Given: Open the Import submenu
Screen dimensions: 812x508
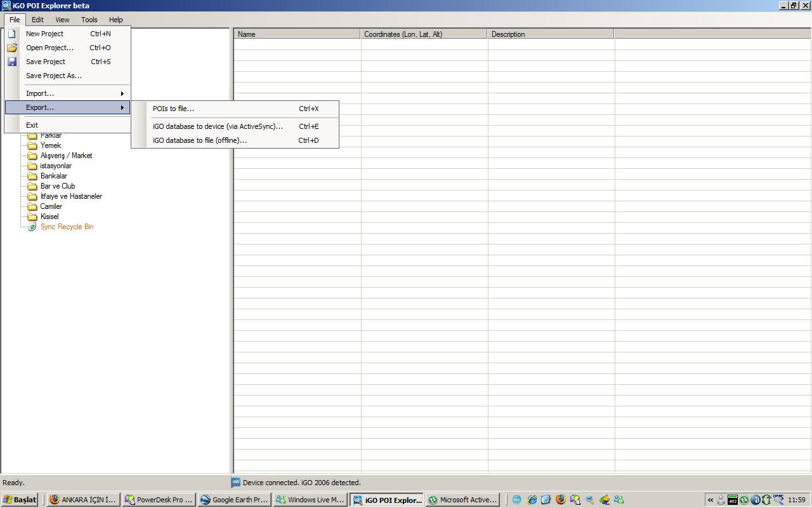Looking at the screenshot, I should 67,93.
